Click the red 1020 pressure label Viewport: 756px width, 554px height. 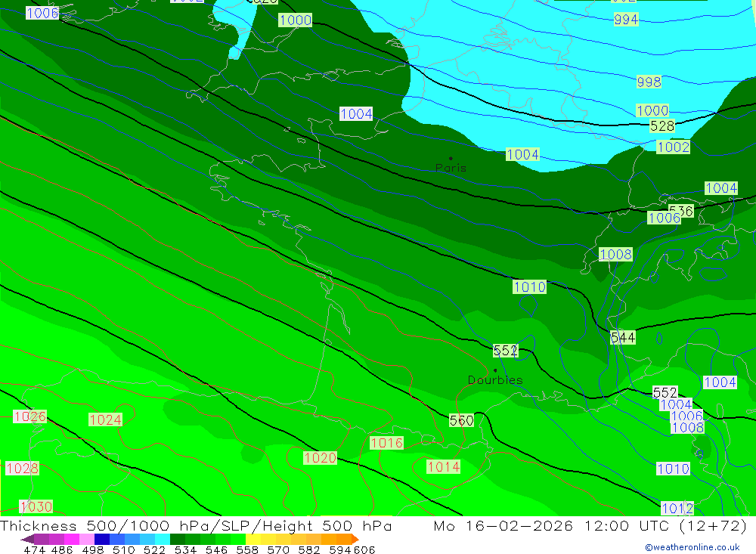coord(320,457)
